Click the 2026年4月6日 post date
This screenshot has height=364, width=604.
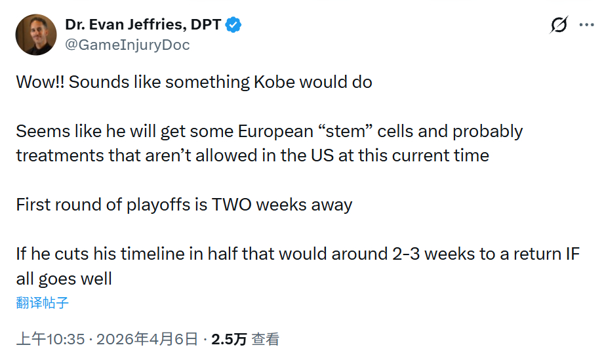(147, 339)
